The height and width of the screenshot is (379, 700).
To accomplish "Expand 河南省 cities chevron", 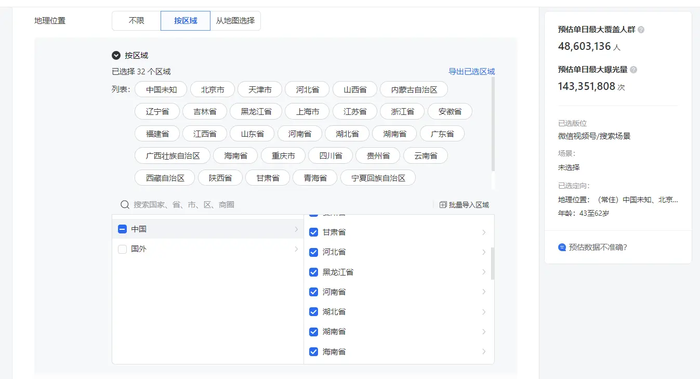I will (x=484, y=292).
